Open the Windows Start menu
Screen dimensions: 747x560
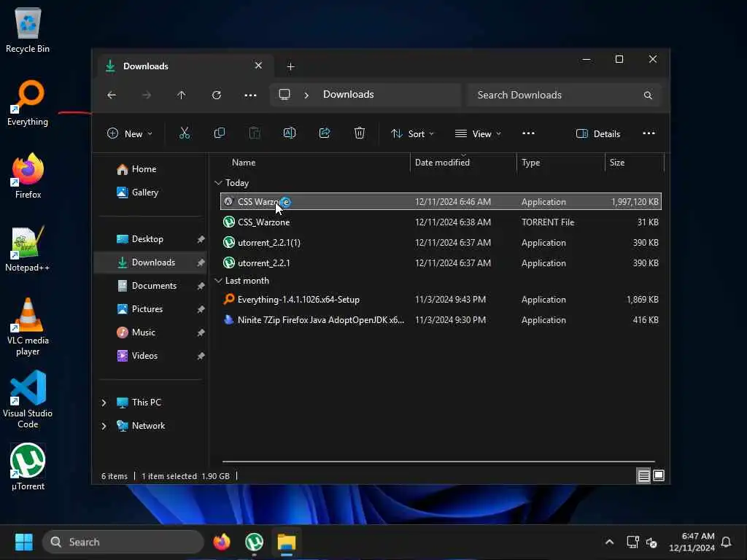24,542
